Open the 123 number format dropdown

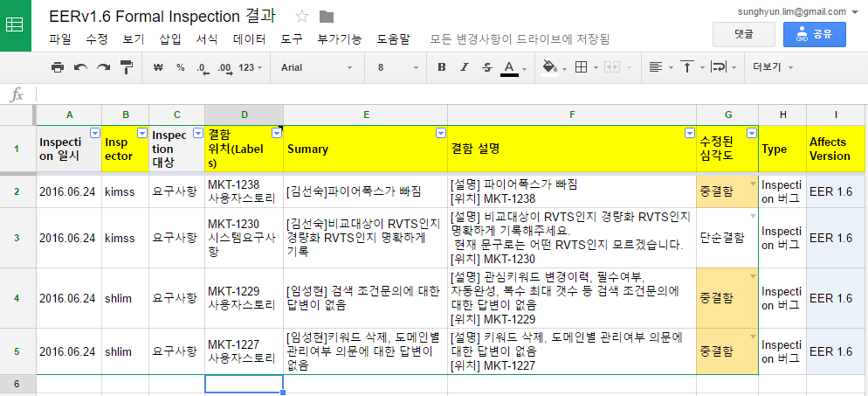(251, 67)
